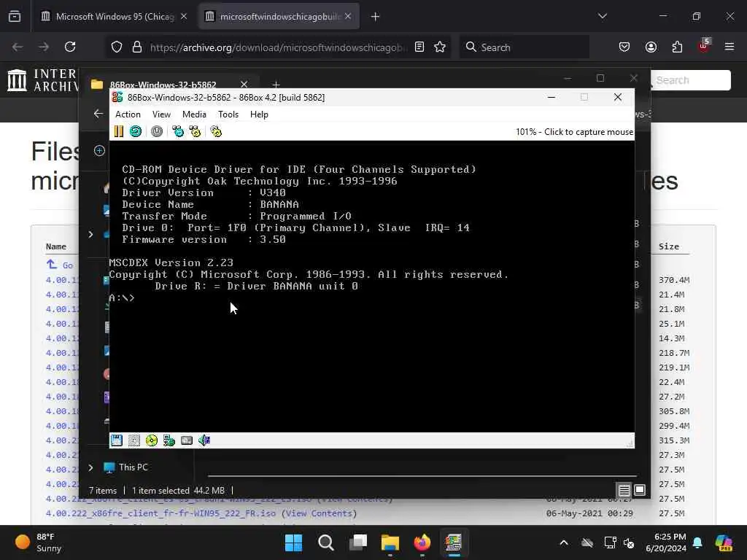The height and width of the screenshot is (560, 747).
Task: Go forward one page in Firefox
Action: pos(44,47)
